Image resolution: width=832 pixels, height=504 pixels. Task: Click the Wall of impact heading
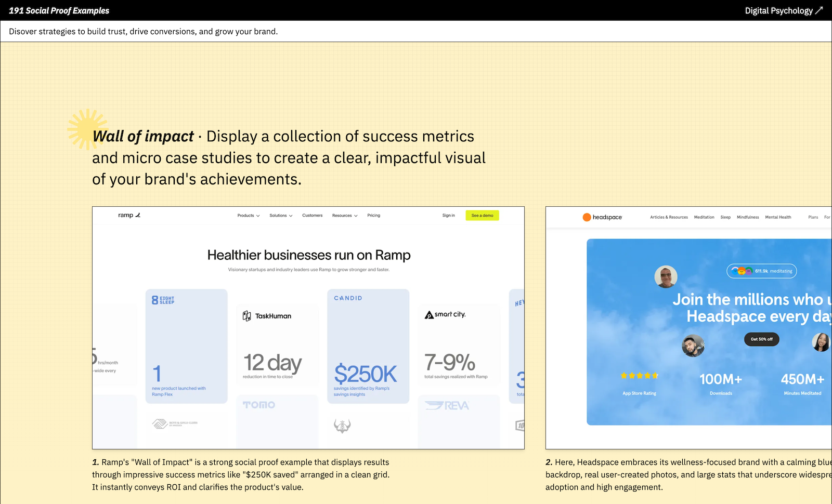[x=143, y=136]
